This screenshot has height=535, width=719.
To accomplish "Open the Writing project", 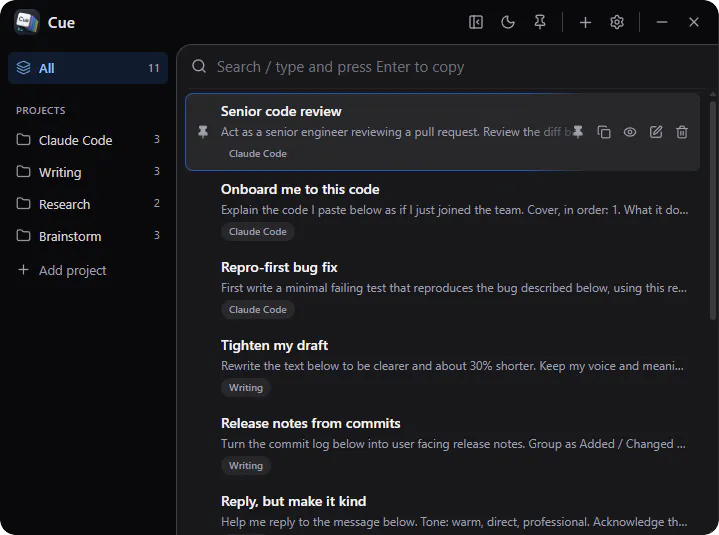I will point(88,172).
